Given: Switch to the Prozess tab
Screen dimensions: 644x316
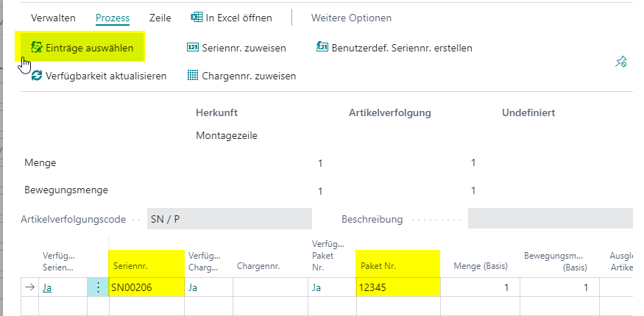Looking at the screenshot, I should pyautogui.click(x=113, y=18).
